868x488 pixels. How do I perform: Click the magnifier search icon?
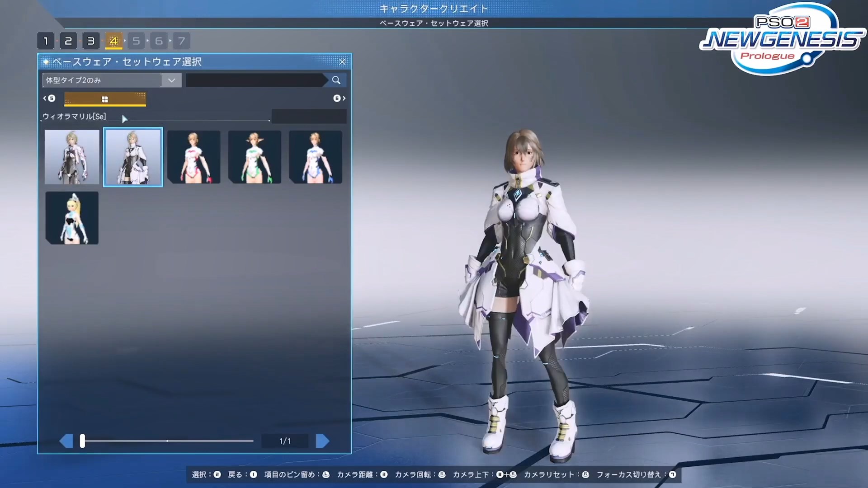[x=336, y=80]
